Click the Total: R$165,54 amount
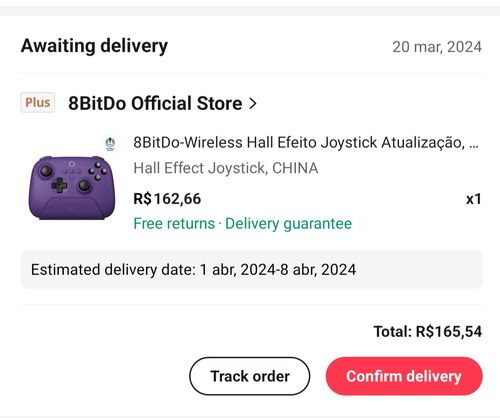 [x=428, y=332]
